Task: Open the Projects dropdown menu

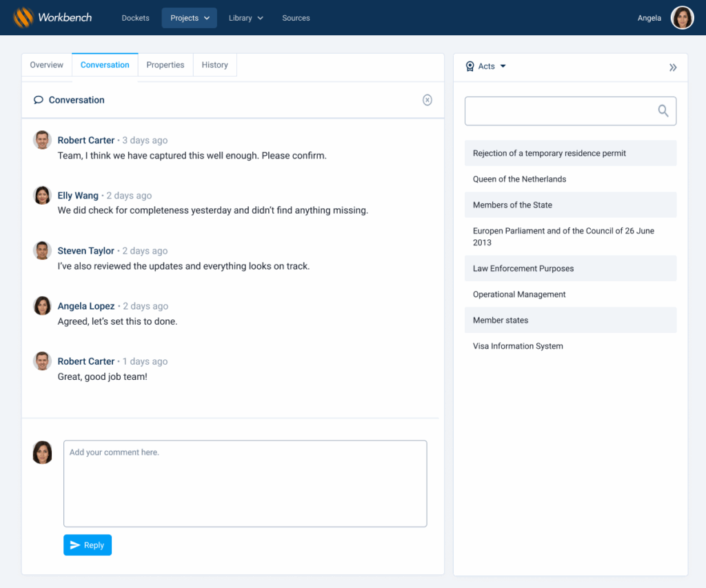Action: pos(190,18)
